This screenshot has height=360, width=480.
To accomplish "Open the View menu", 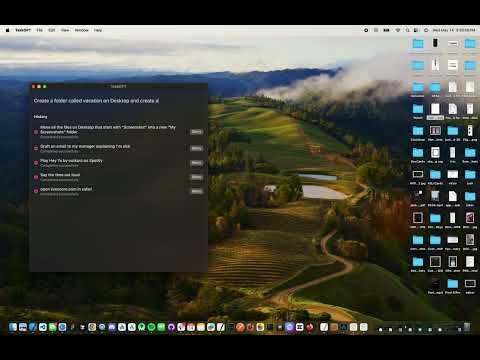I will coord(65,30).
